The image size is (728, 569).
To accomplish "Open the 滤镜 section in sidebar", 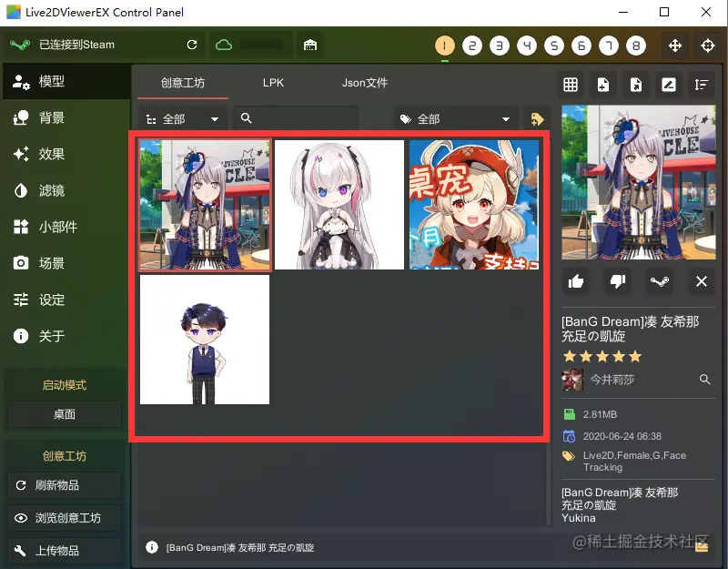I will [x=66, y=190].
